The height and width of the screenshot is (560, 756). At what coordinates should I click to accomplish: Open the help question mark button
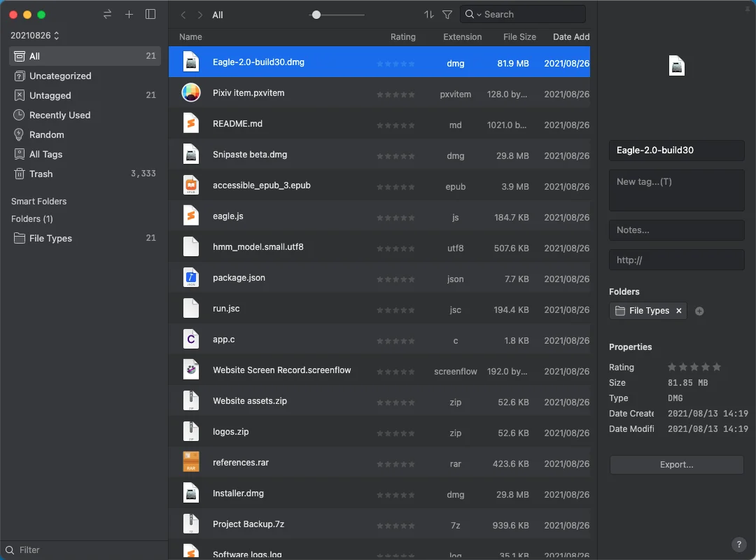click(738, 545)
